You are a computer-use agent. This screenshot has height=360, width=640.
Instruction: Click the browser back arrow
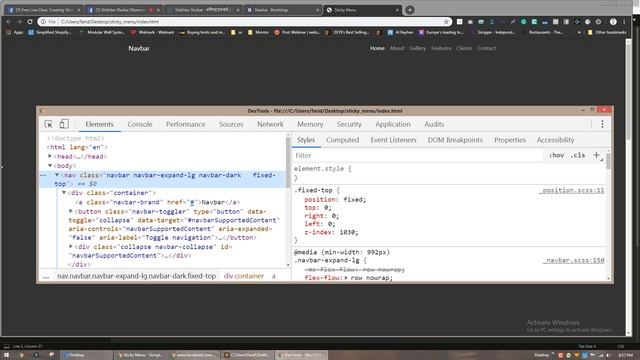[x=9, y=22]
